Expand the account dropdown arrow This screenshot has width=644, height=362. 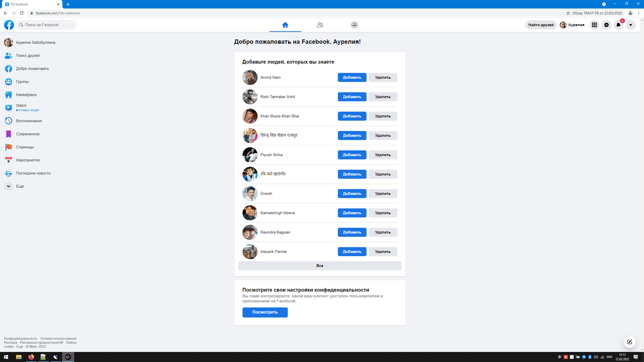point(631,25)
